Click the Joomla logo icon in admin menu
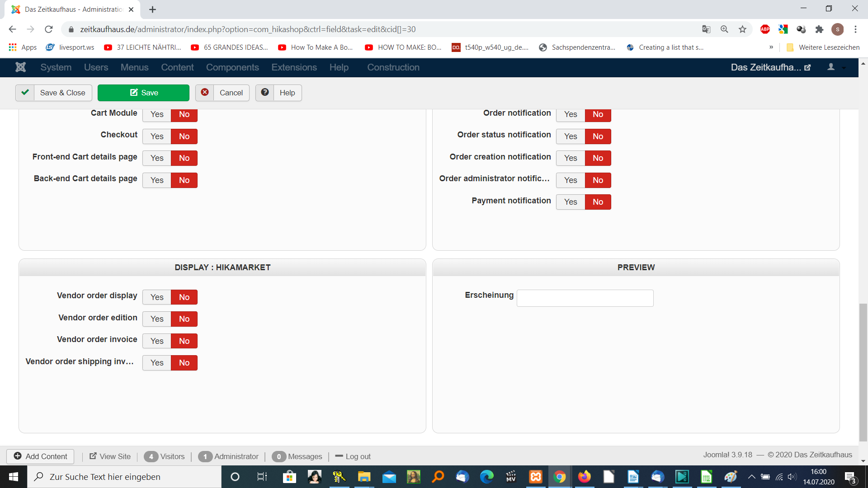The image size is (868, 488). tap(20, 67)
